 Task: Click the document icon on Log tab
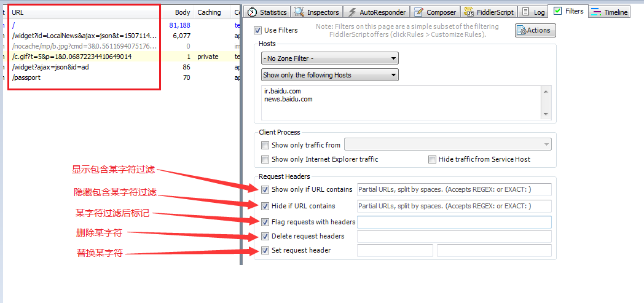(526, 12)
